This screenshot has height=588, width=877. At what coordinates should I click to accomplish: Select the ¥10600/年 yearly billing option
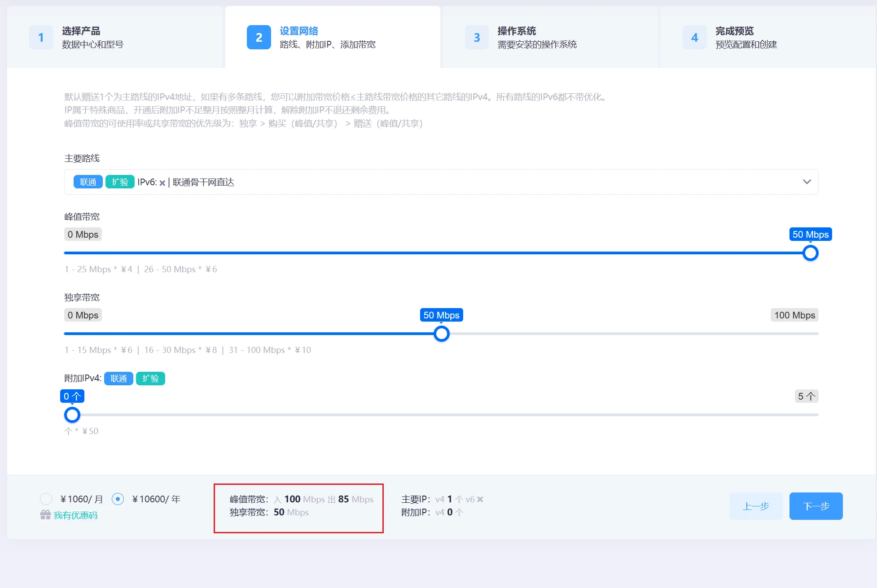[118, 499]
